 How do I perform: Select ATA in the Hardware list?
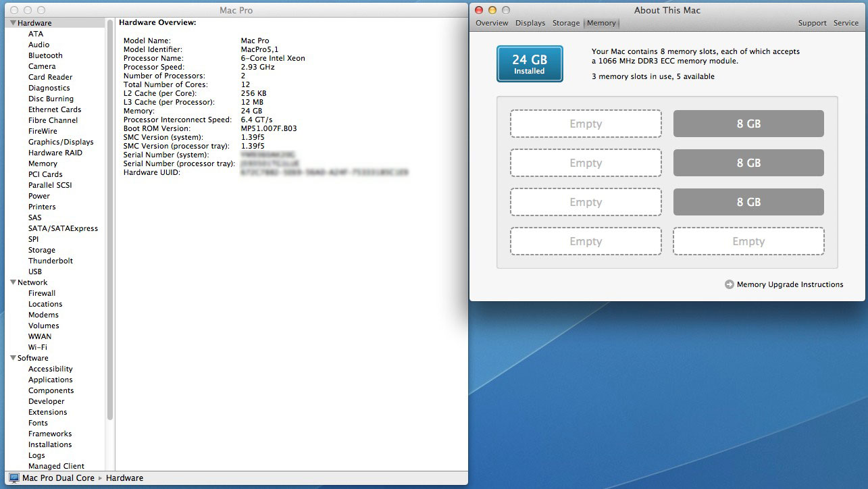pyautogui.click(x=36, y=34)
